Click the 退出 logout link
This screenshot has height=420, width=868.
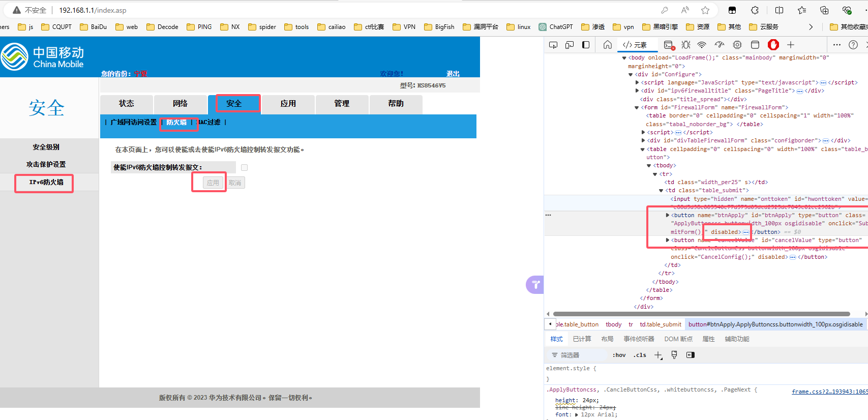[453, 74]
